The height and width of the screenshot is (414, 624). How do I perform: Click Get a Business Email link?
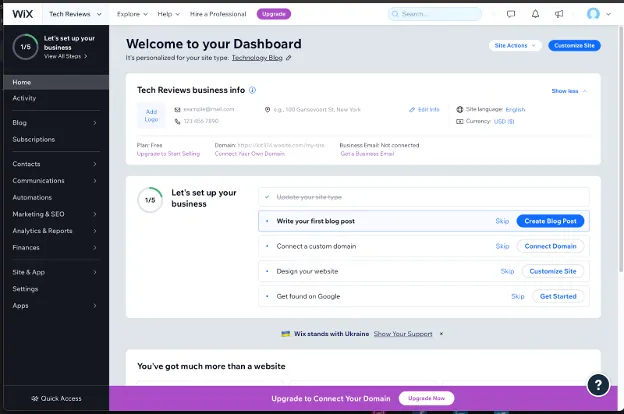point(367,154)
